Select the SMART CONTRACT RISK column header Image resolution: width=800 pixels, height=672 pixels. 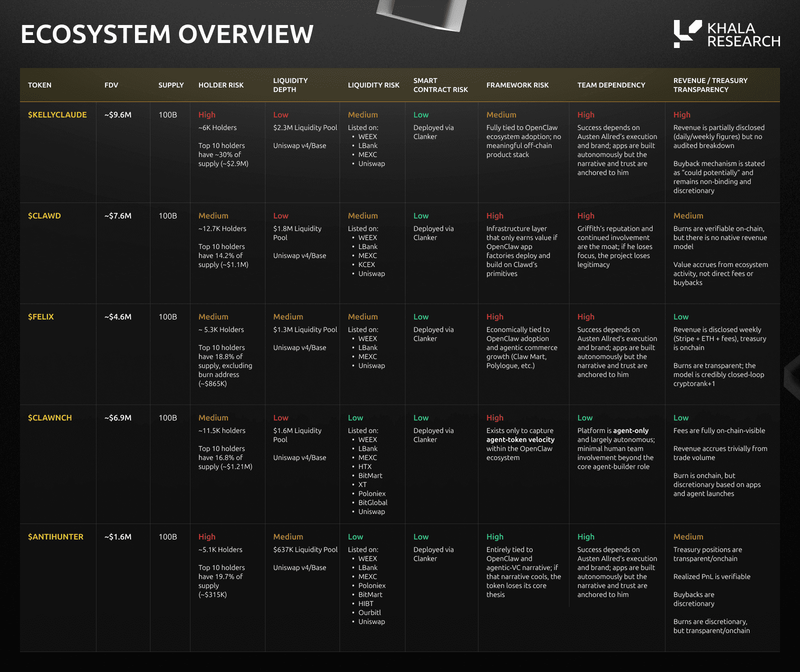[440, 85]
